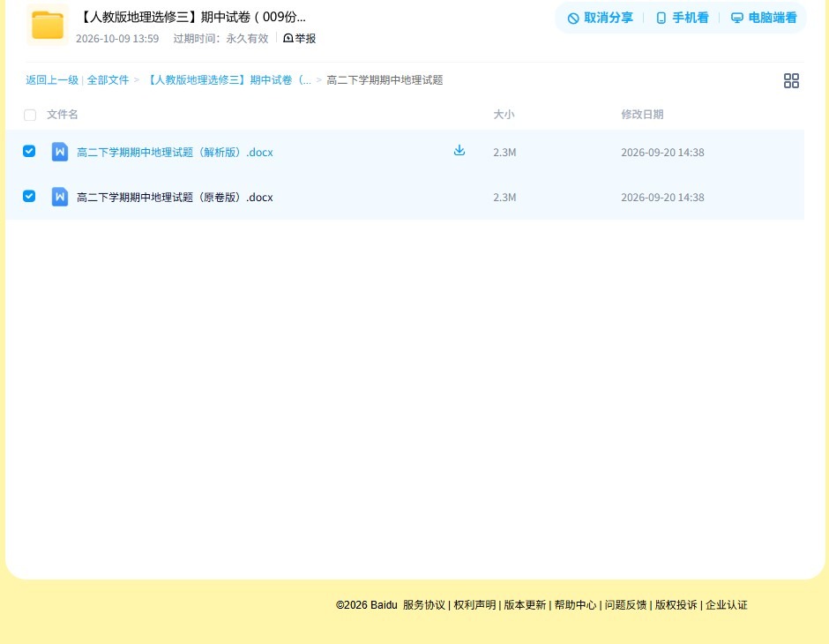829x644 pixels.
Task: Open the 企业认证 footer link
Action: (727, 605)
